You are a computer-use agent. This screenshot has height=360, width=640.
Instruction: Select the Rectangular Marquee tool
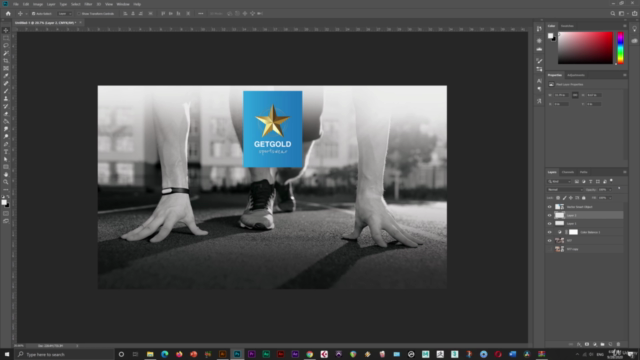(x=6, y=38)
